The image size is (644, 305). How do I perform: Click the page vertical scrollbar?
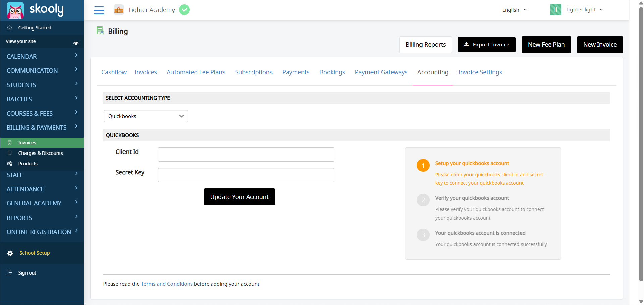point(641,144)
